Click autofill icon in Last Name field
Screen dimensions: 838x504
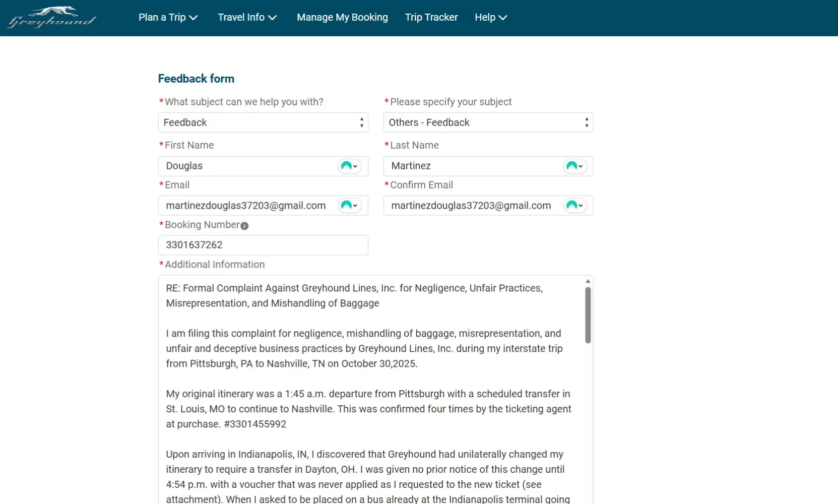pos(574,166)
